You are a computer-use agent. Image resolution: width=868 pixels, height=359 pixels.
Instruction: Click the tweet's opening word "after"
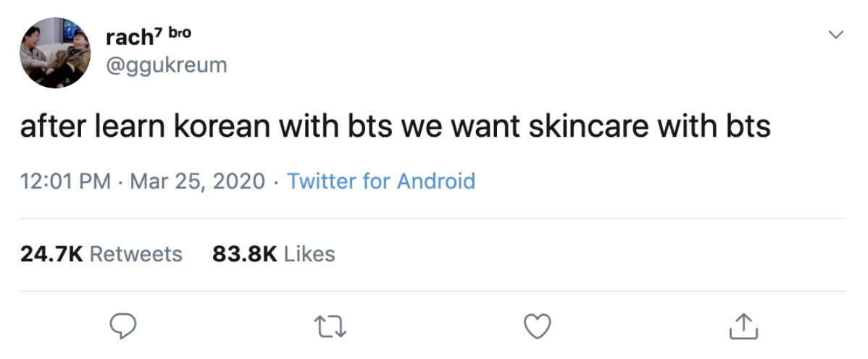[54, 127]
